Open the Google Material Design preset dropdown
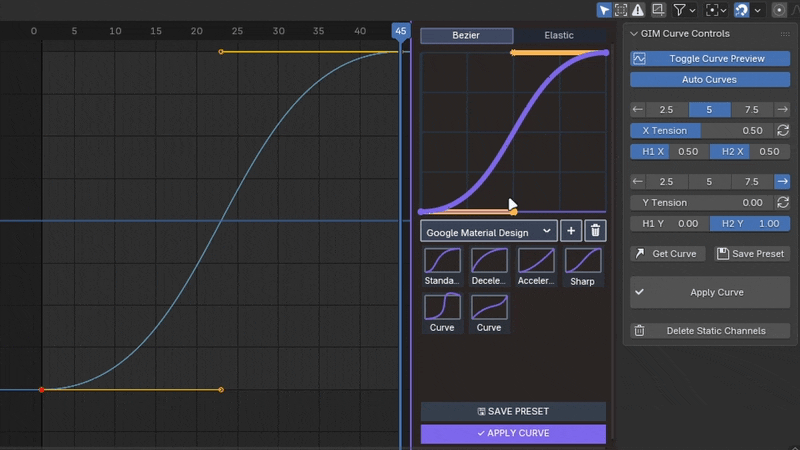Image resolution: width=800 pixels, height=450 pixels. [488, 232]
